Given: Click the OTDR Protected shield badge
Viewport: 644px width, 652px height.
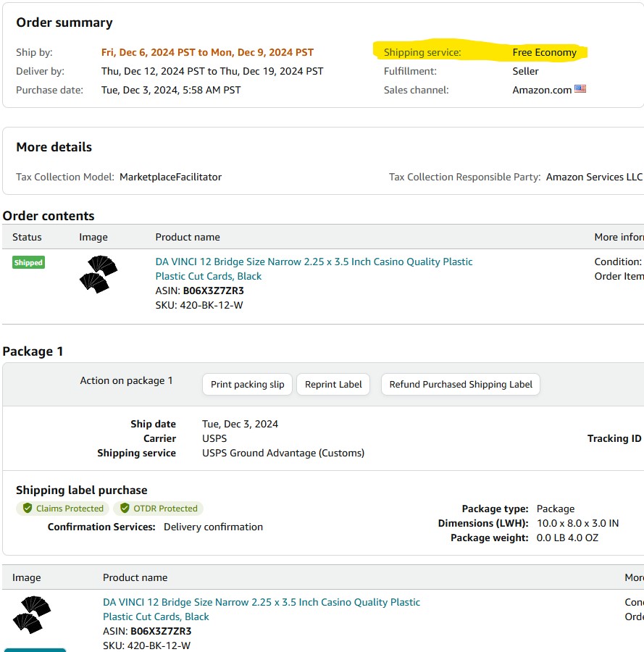Looking at the screenshot, I should (x=159, y=508).
